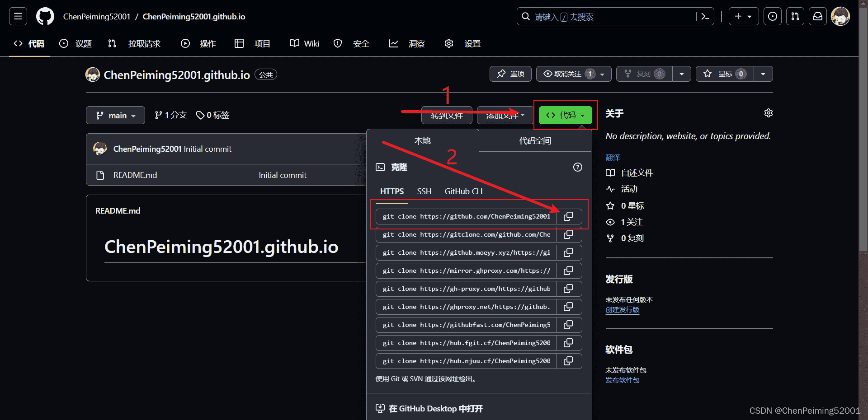The height and width of the screenshot is (420, 868).
Task: Click the 翻译 translate link
Action: click(x=613, y=158)
